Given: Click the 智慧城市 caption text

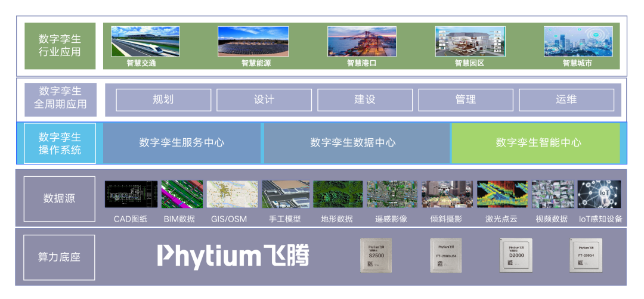Looking at the screenshot, I should (577, 64).
